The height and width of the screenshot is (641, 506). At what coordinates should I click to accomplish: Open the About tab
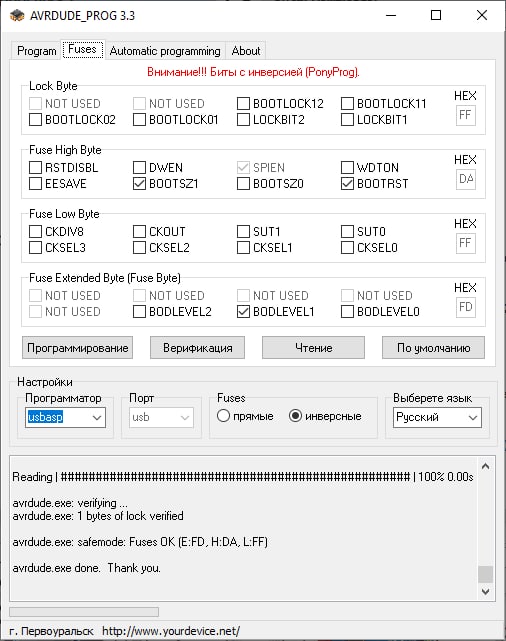point(246,51)
